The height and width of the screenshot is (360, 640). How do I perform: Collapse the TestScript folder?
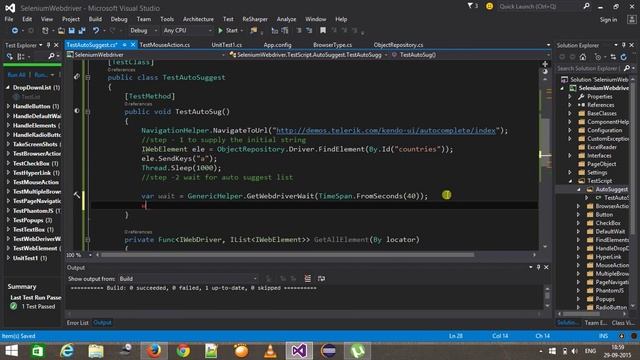(x=571, y=181)
